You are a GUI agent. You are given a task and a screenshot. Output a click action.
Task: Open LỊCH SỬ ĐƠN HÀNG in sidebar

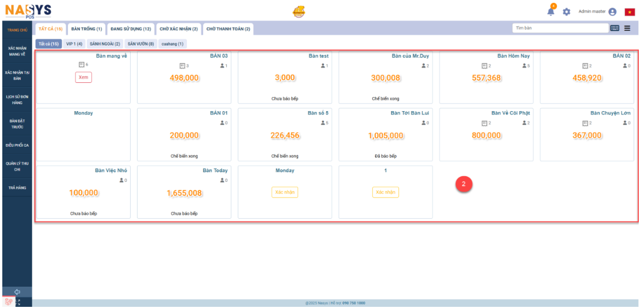(x=17, y=100)
